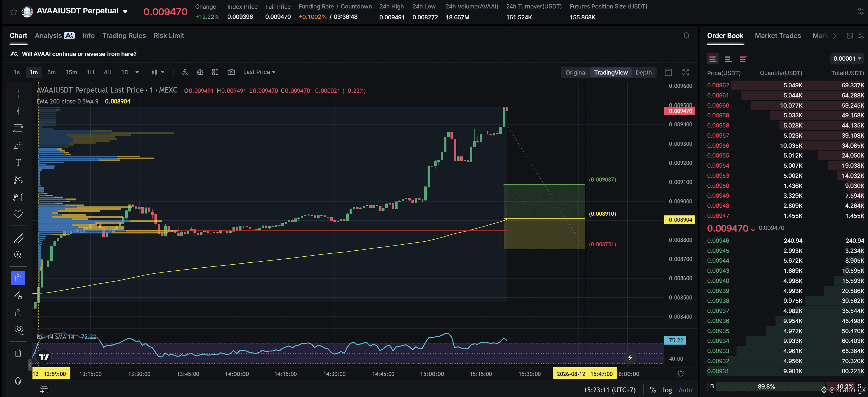
Task: Open the object tree layers icon
Action: click(x=18, y=381)
